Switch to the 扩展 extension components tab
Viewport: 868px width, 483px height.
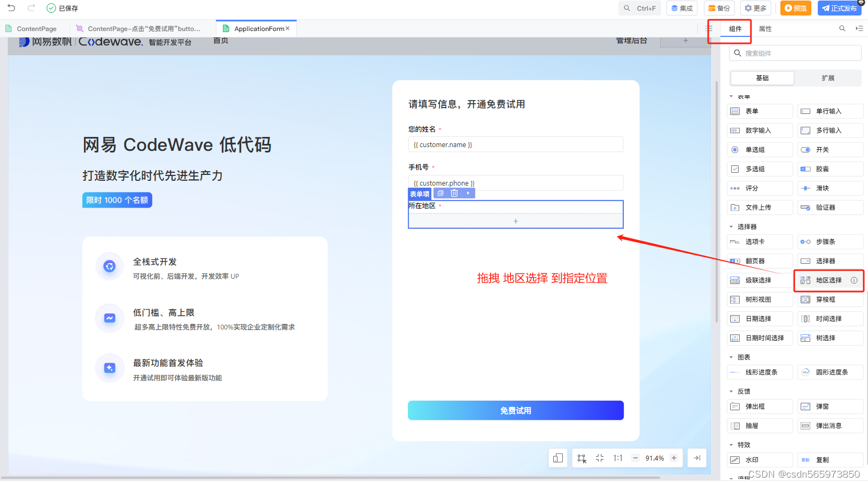pos(828,78)
